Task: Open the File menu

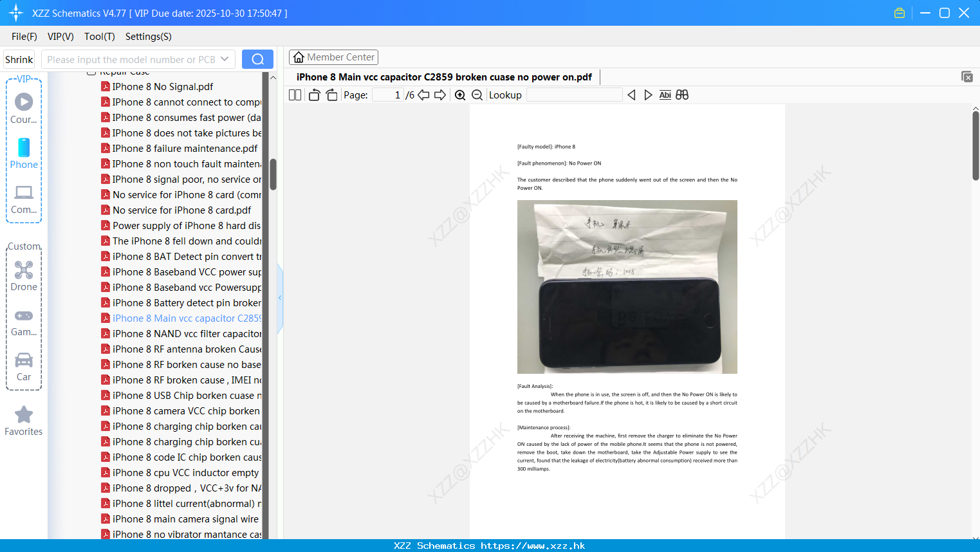Action: [24, 37]
